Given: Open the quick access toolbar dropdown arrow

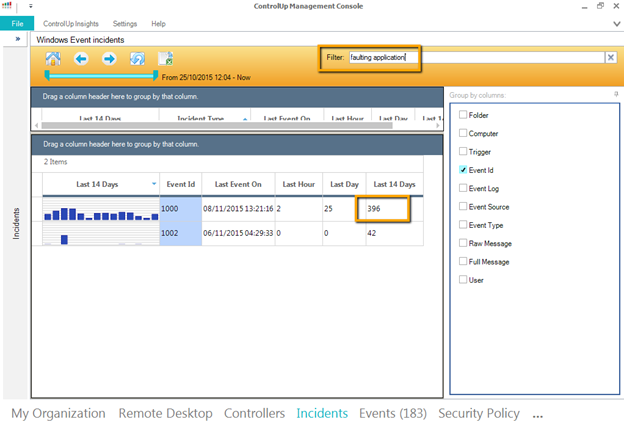Looking at the screenshot, I should [31, 6].
